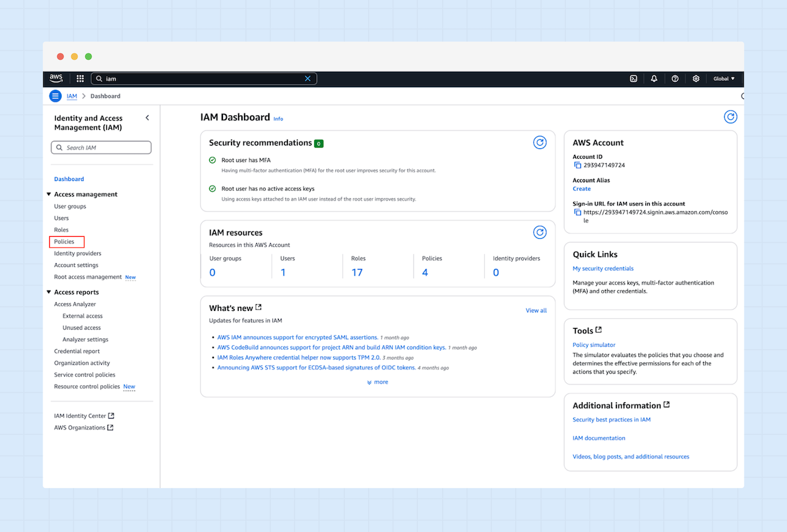This screenshot has height=532, width=787.
Task: Open Security best practices in IAM link
Action: (612, 420)
